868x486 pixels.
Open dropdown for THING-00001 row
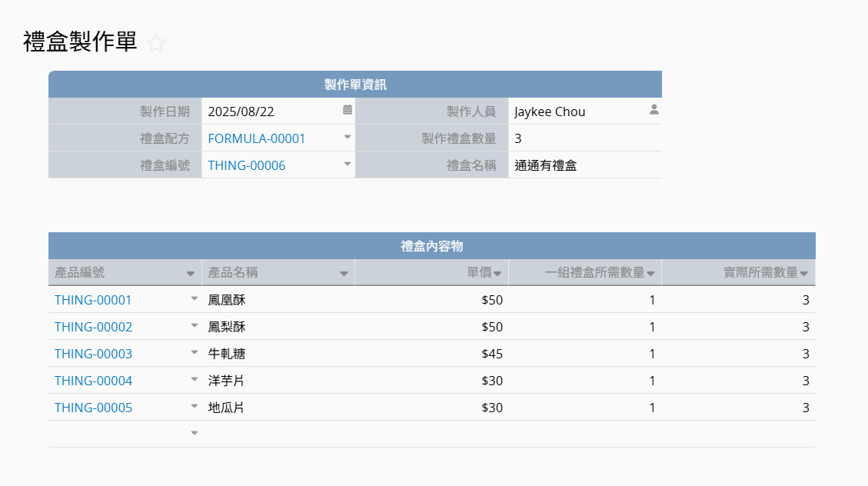[195, 299]
